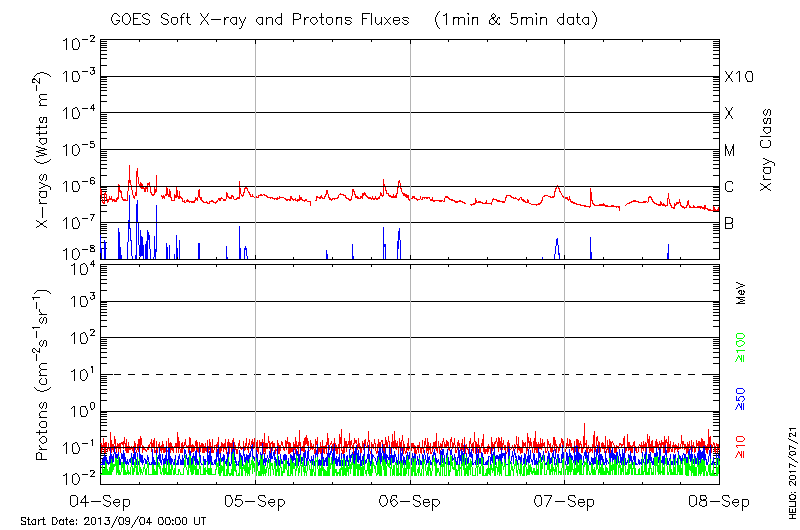This screenshot has width=800, height=530.
Task: Select the blue ≥50 MeV legend label
Action: 742,397
